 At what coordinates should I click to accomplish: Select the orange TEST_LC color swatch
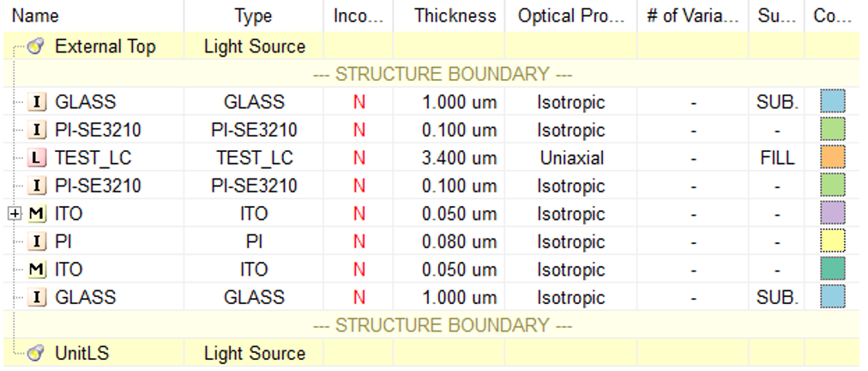(832, 158)
